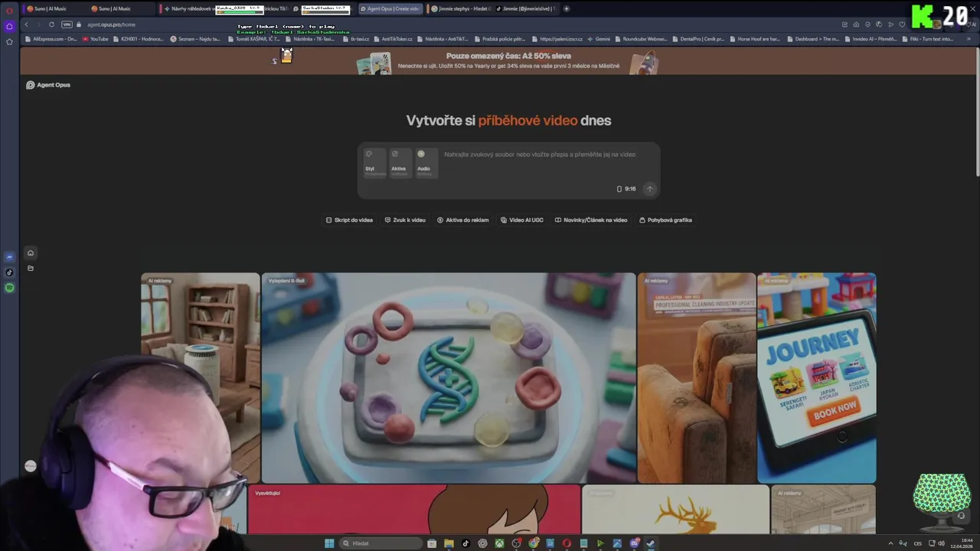Change the 9:16 aspect ratio option

click(x=626, y=188)
